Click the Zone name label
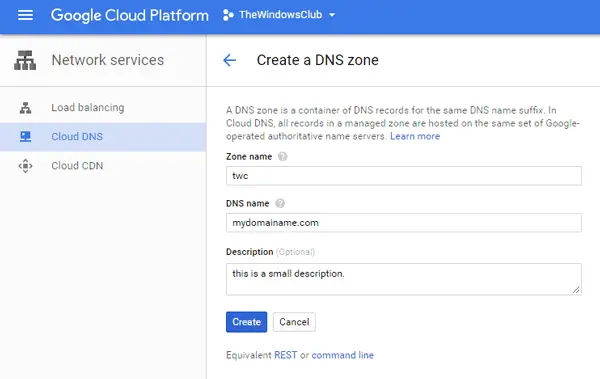The image size is (600, 379). (249, 157)
